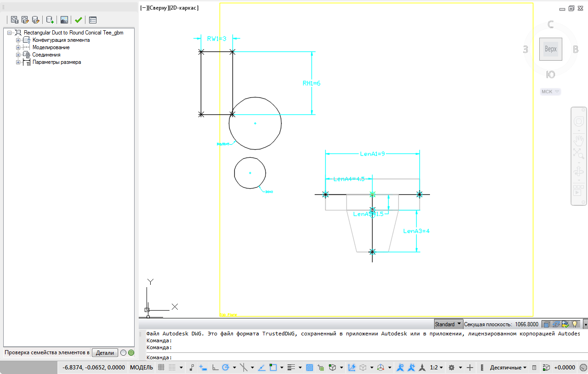Click the empty gray status indicator circle
Viewport: 588px width, 374px height.
tap(123, 353)
